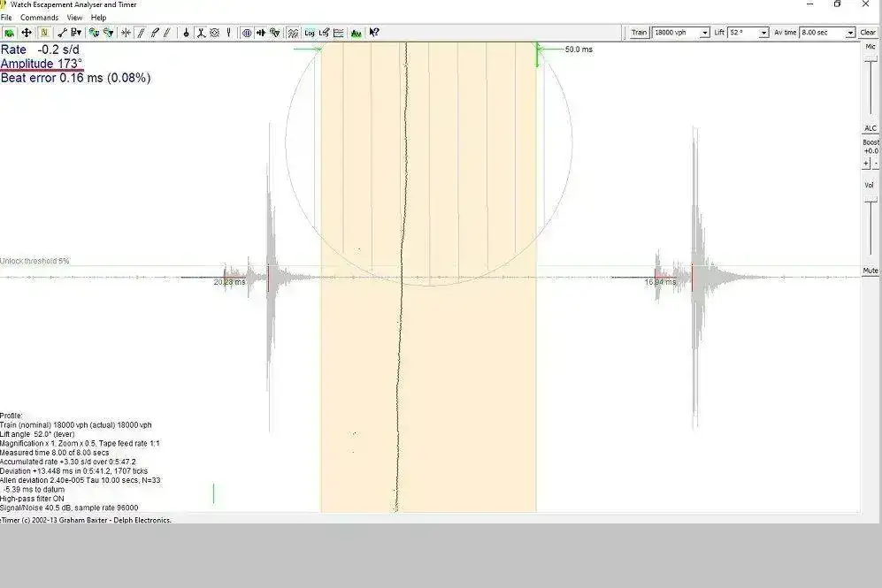The image size is (882, 588).
Task: Toggle the blue circle scope icon
Action: click(247, 33)
